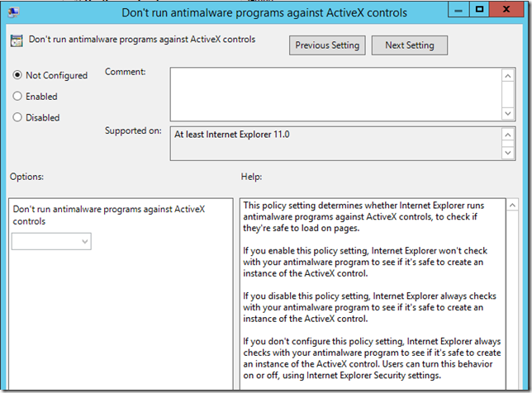Click the Supported on scroll up arrow
This screenshot has width=532, height=393.
[508, 135]
